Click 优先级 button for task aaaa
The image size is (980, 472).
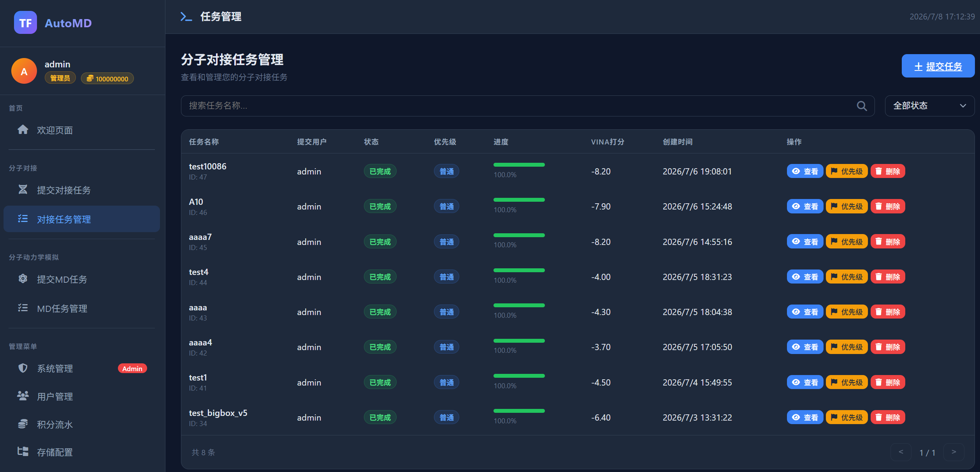[847, 312]
